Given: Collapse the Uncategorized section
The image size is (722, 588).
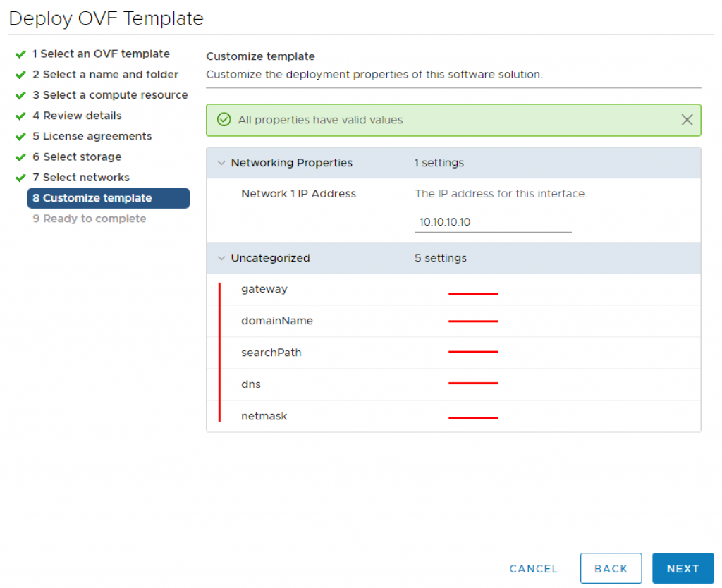Looking at the screenshot, I should (x=221, y=258).
